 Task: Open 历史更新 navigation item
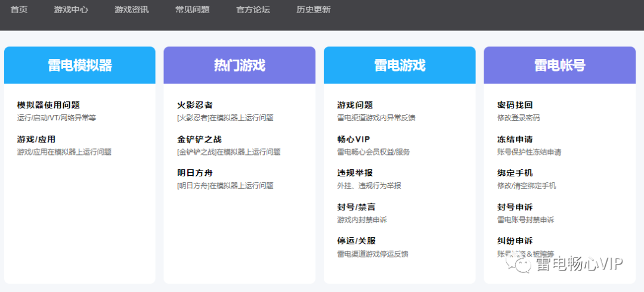click(x=314, y=10)
